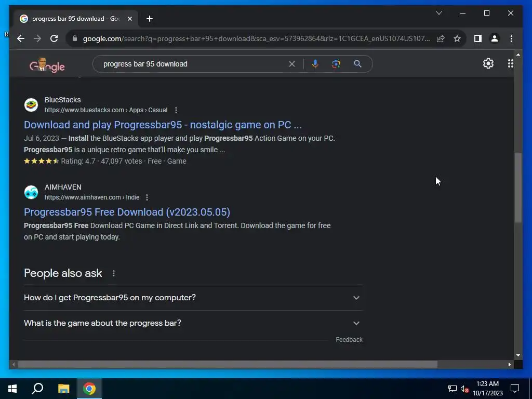The image size is (532, 399).
Task: Click Chrome icon in taskbar
Action: point(89,389)
